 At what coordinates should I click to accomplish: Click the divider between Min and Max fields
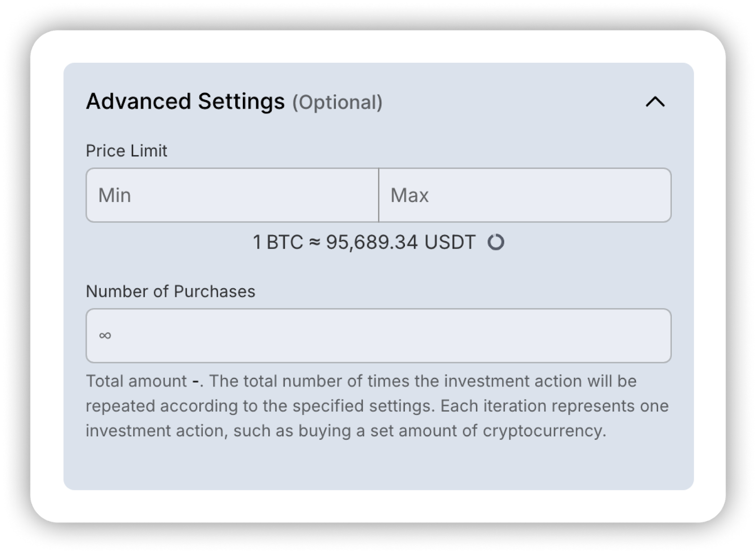[x=378, y=195]
